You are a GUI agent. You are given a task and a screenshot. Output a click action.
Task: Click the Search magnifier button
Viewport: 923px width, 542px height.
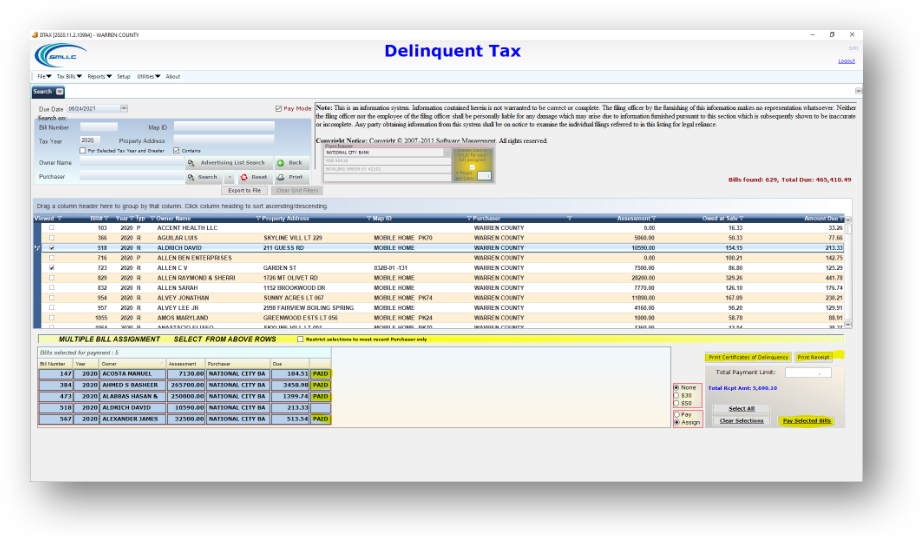click(x=203, y=177)
